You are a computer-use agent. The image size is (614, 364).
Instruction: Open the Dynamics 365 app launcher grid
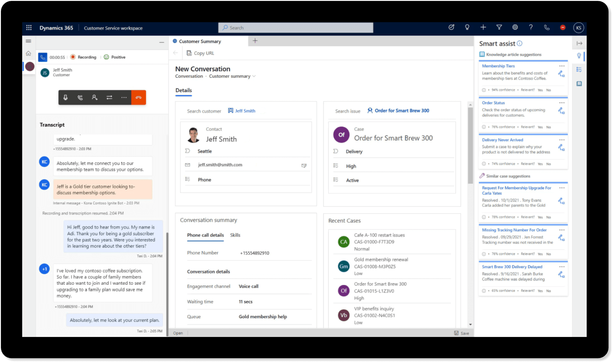click(29, 28)
